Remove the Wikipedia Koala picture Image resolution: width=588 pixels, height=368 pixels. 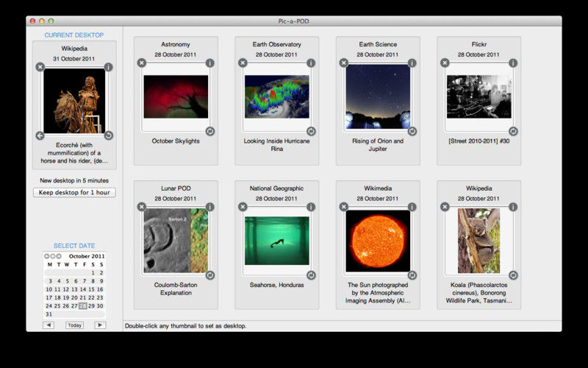tap(445, 207)
